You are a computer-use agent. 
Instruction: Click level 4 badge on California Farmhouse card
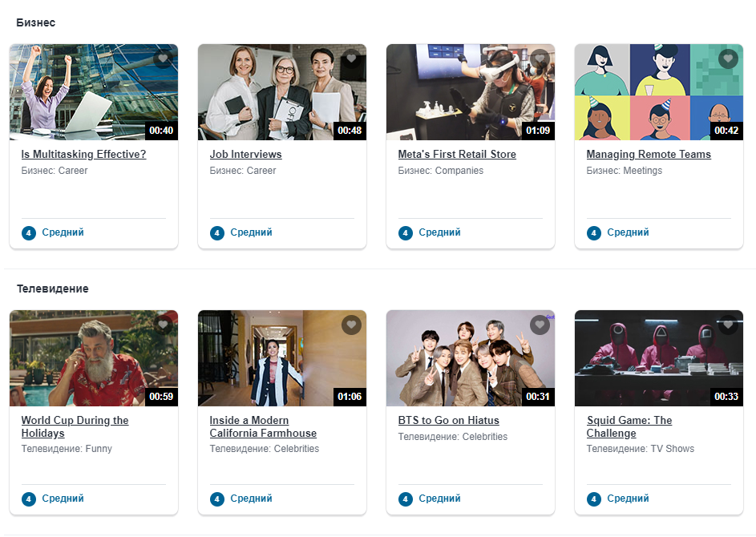click(217, 499)
